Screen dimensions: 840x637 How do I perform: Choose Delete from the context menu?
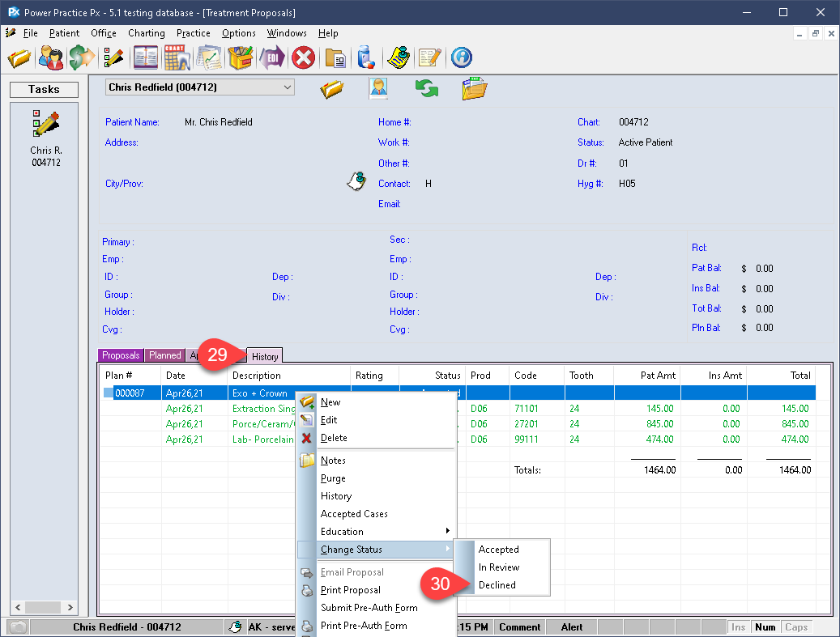[376, 437]
